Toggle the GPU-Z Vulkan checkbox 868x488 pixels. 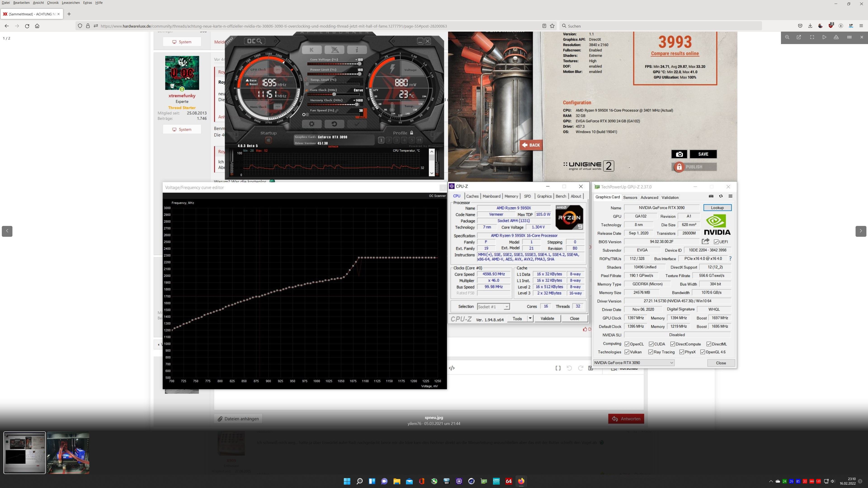tap(627, 352)
